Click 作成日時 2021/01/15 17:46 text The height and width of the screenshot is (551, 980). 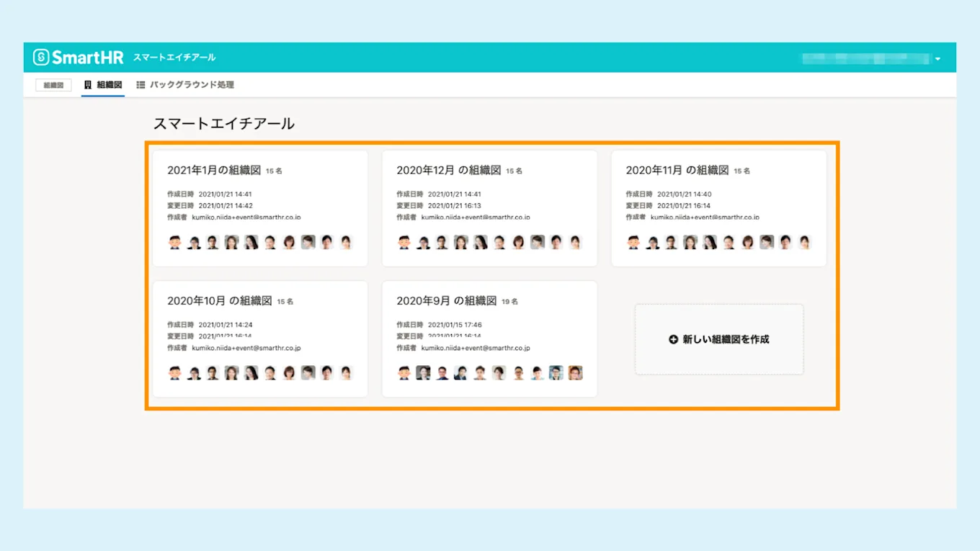click(x=439, y=325)
